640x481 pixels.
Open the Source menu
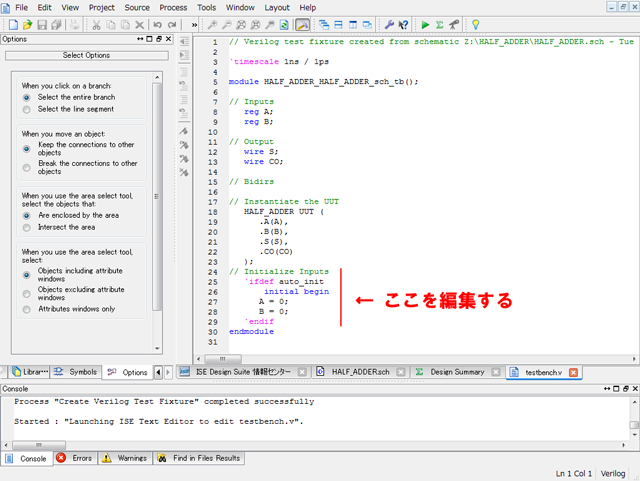tap(137, 8)
